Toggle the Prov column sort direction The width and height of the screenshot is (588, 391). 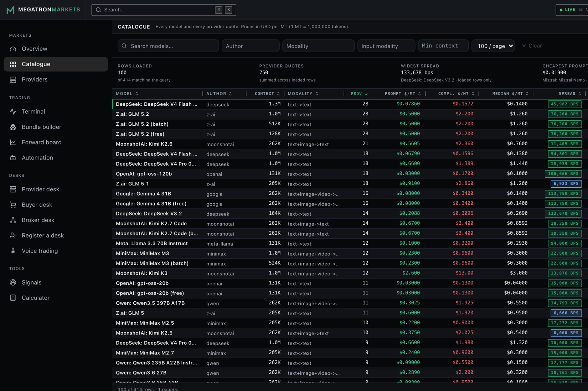[359, 94]
